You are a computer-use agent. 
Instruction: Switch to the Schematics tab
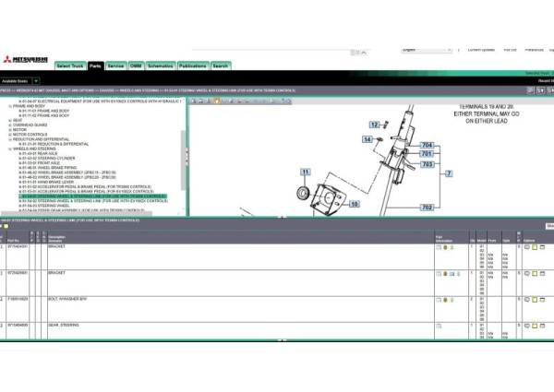click(x=160, y=66)
